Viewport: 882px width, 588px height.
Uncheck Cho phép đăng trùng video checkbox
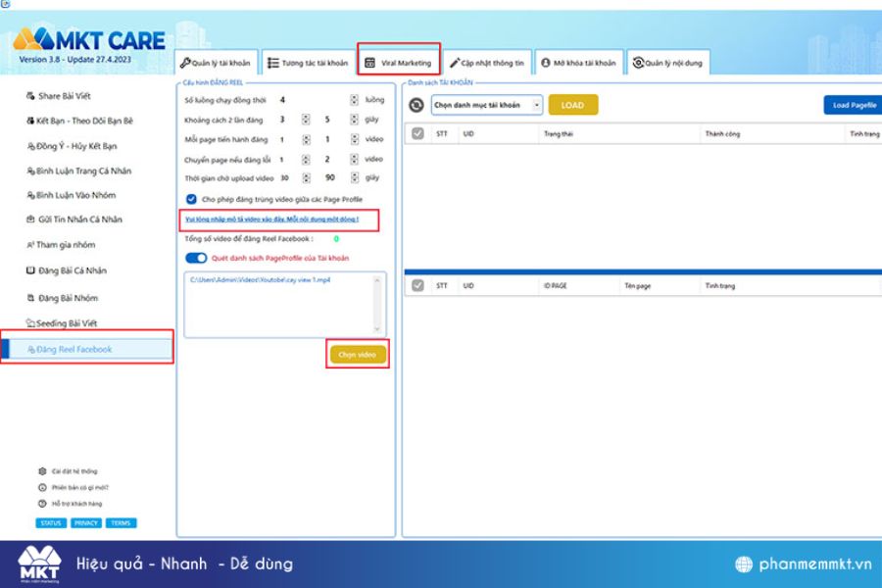click(x=191, y=199)
